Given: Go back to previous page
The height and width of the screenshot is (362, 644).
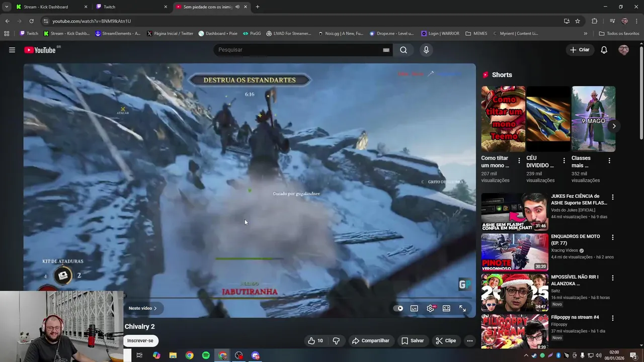Looking at the screenshot, I should (7, 21).
